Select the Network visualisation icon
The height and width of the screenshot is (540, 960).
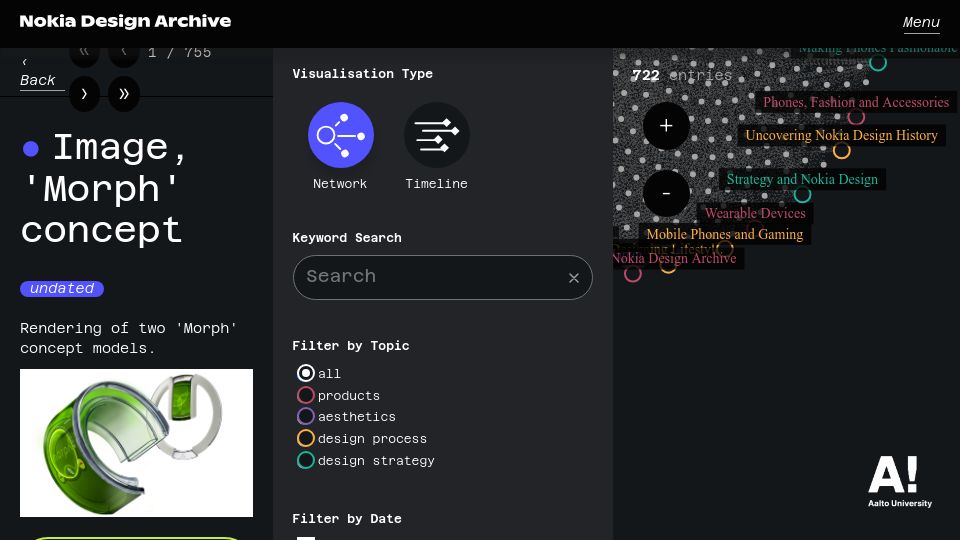[x=340, y=135]
